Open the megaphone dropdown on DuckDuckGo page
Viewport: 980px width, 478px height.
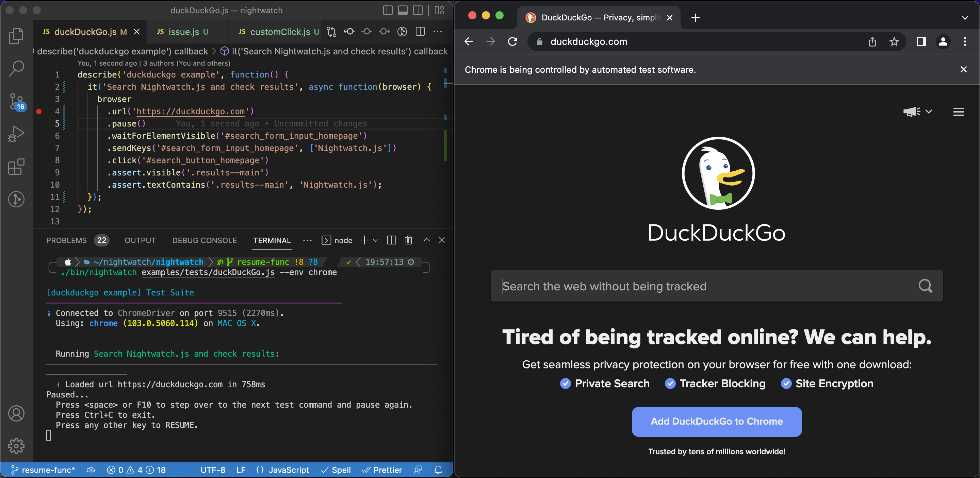coord(917,111)
